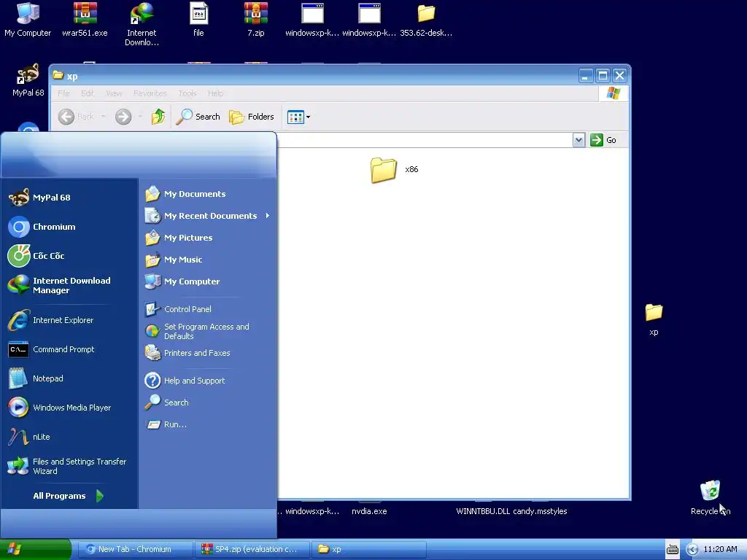The image size is (747, 560).
Task: Expand the address bar dropdown
Action: (x=578, y=140)
